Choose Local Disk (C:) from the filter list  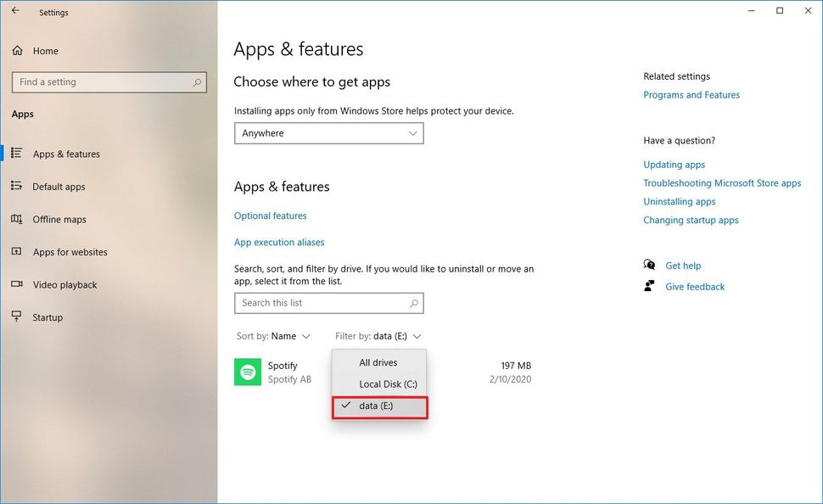387,384
